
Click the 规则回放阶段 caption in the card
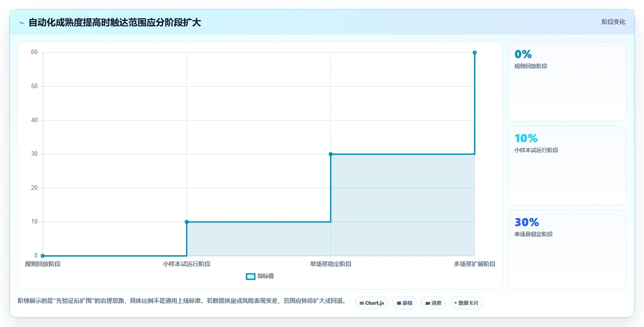click(531, 66)
